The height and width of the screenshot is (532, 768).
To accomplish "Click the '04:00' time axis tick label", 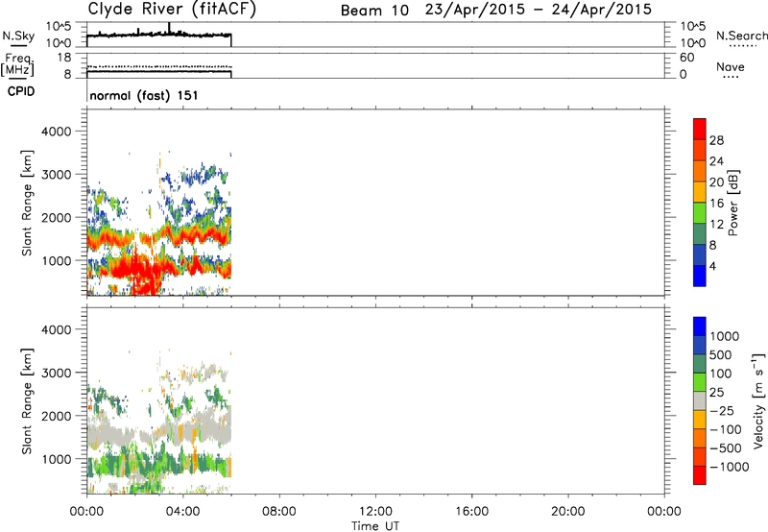I will pos(182,512).
